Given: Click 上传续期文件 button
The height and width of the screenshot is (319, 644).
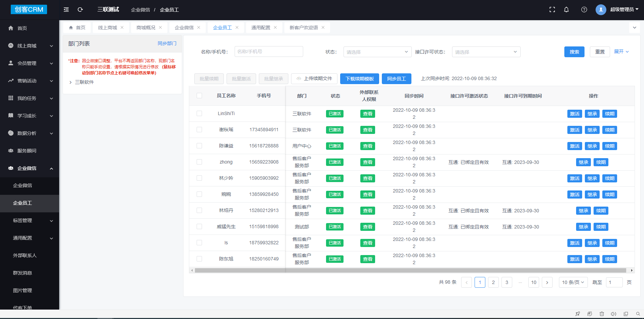Looking at the screenshot, I should click(x=314, y=79).
